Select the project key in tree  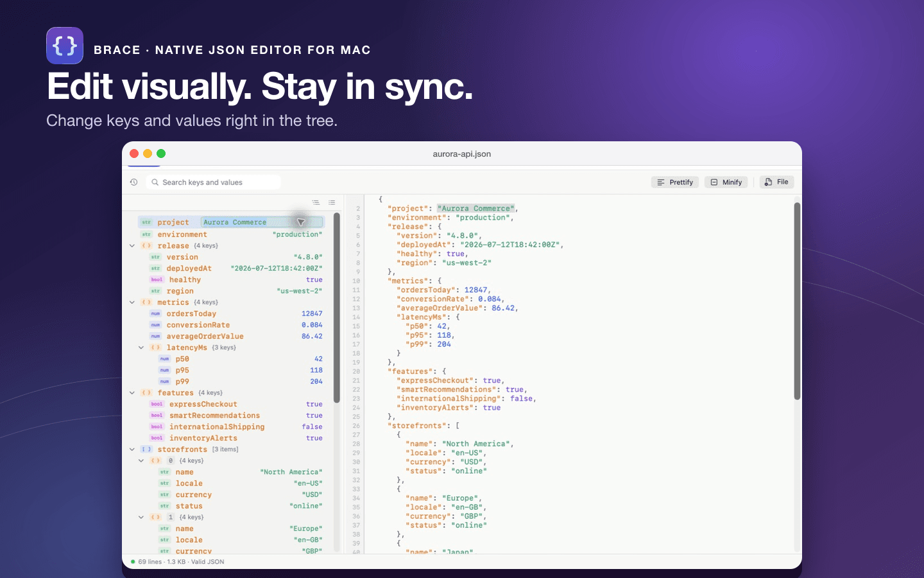pos(173,223)
